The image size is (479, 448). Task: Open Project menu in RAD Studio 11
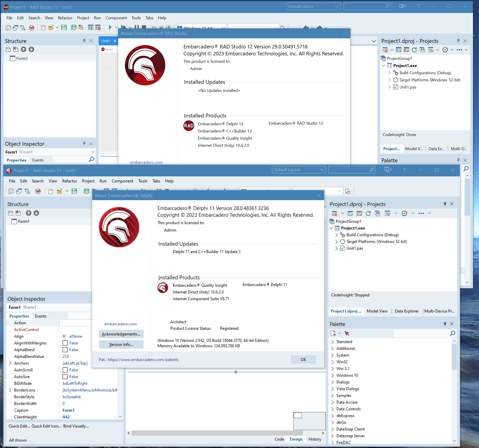(88, 181)
